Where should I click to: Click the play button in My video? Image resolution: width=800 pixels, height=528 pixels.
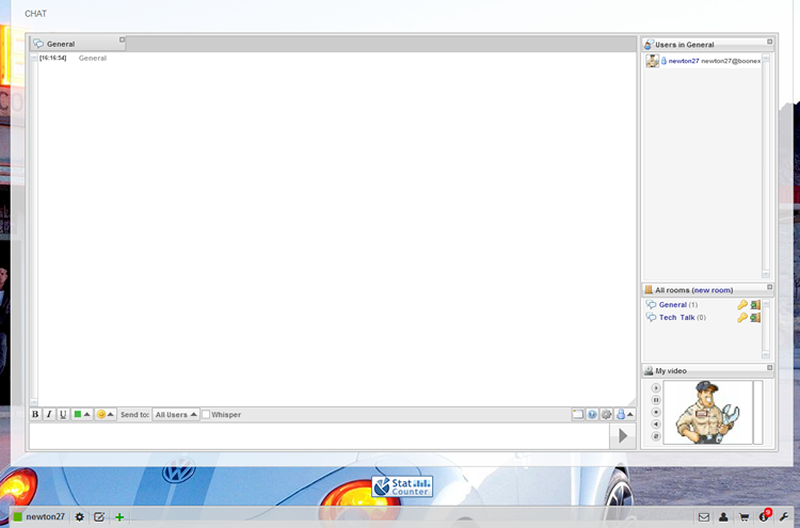click(656, 388)
